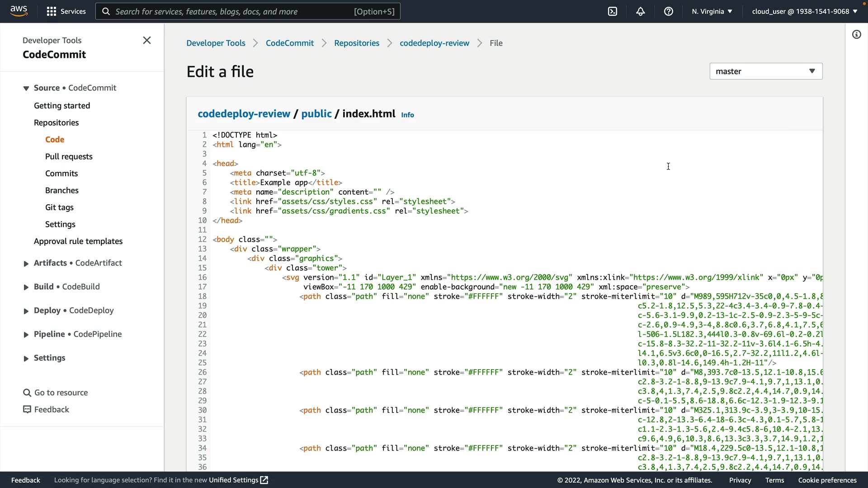Go to Branches in sidebar
Viewport: 868px width, 488px height.
tap(62, 190)
